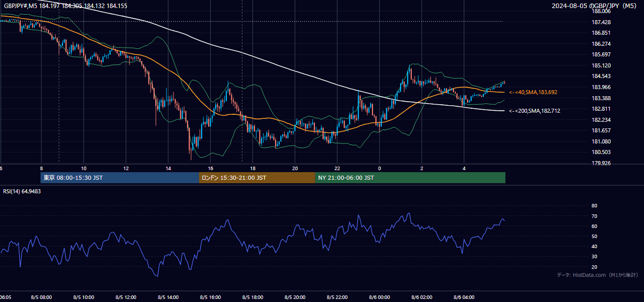This screenshot has height=302, width=644.
Task: Click RSI scale level 70
Action: 594,216
